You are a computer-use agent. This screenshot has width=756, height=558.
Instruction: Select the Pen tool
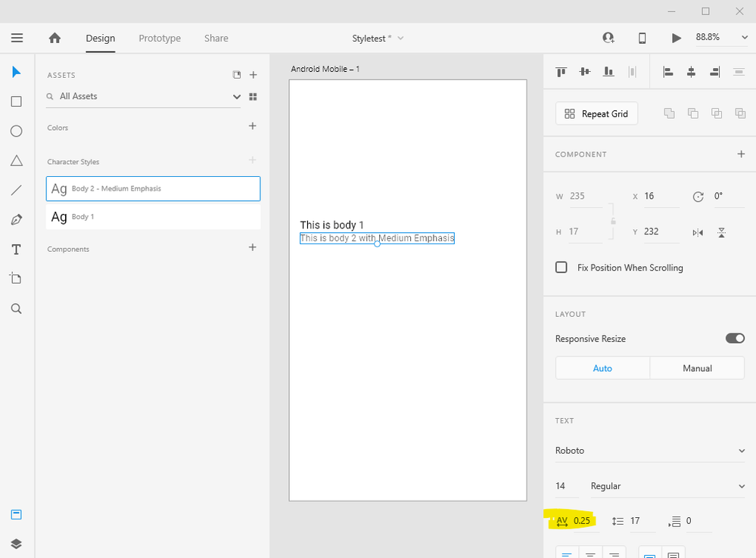pyautogui.click(x=16, y=220)
